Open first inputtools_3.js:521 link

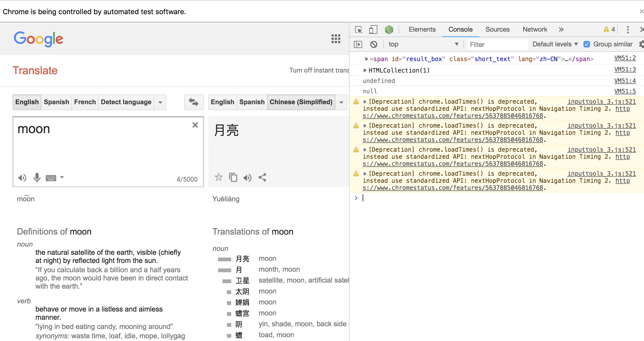coord(601,101)
